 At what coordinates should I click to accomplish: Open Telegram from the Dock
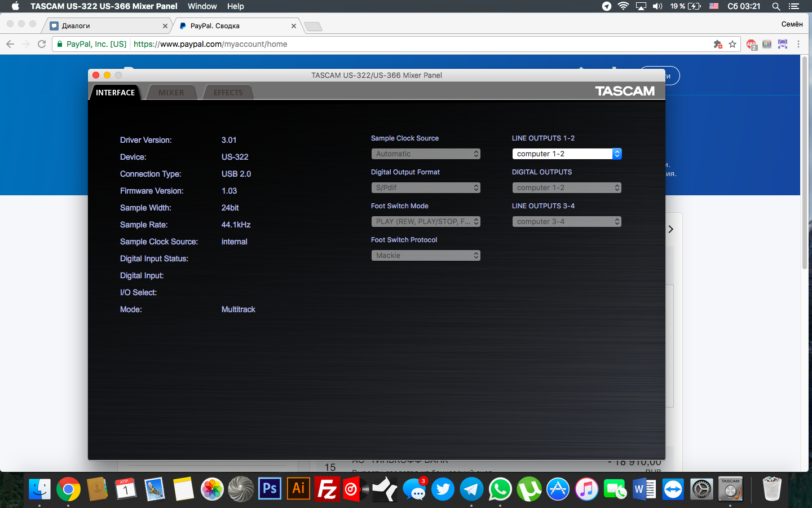tap(471, 489)
